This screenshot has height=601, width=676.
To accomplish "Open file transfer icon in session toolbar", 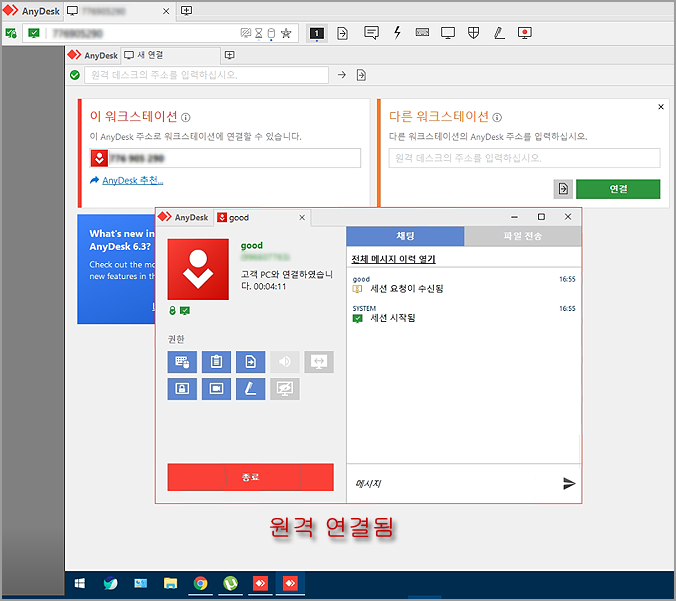I will (x=342, y=33).
